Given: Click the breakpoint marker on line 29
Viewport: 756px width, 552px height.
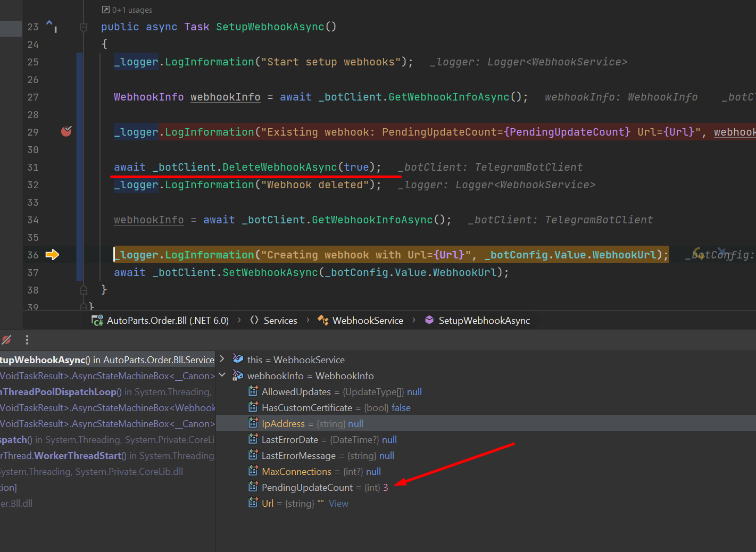Looking at the screenshot, I should point(67,131).
